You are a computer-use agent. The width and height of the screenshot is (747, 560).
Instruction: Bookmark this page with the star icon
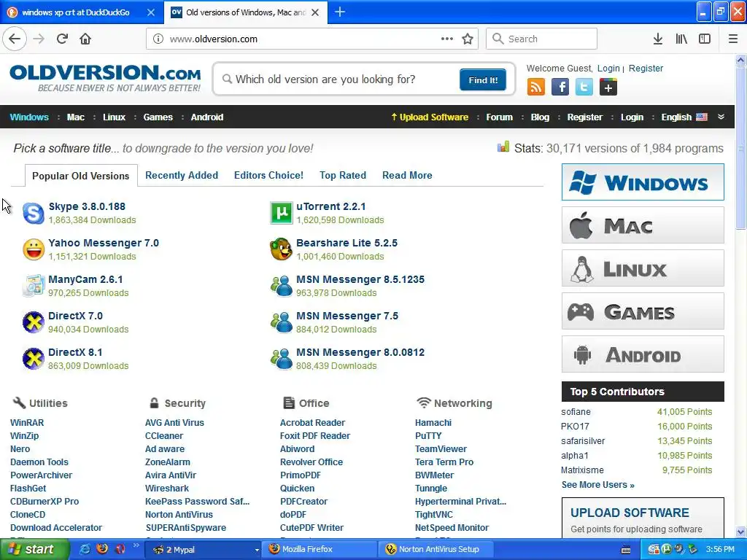468,39
